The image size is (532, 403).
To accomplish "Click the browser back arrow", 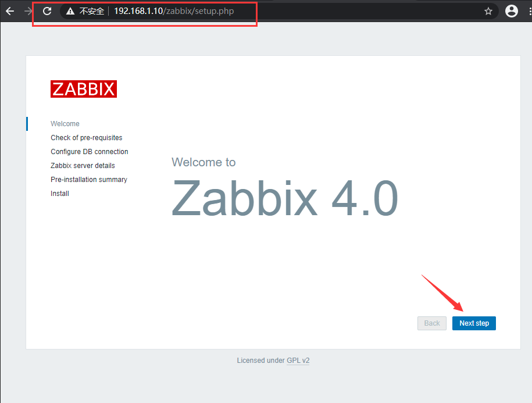I will tap(10, 11).
